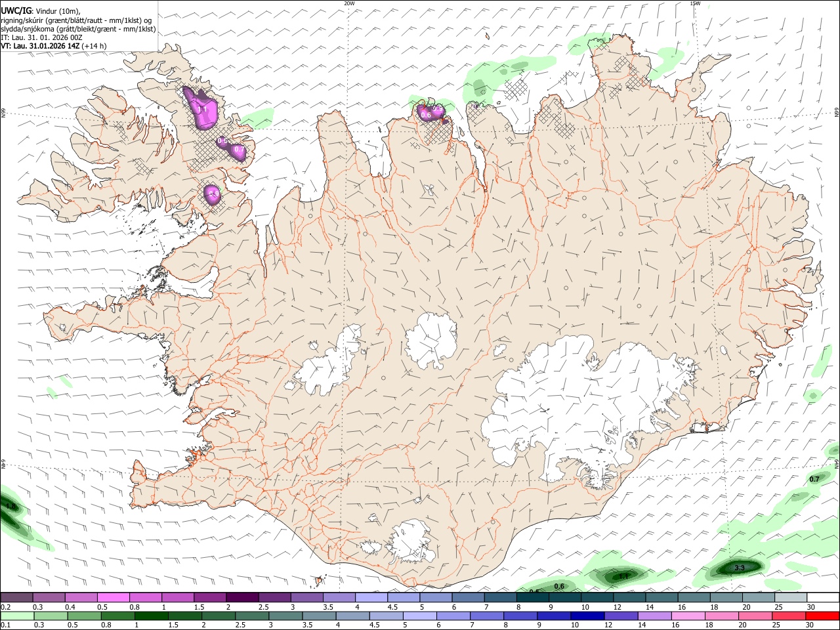Viewport: 840px width, 630px height.
Task: Click the 'UWC/IG' map title text
Action: 16,11
